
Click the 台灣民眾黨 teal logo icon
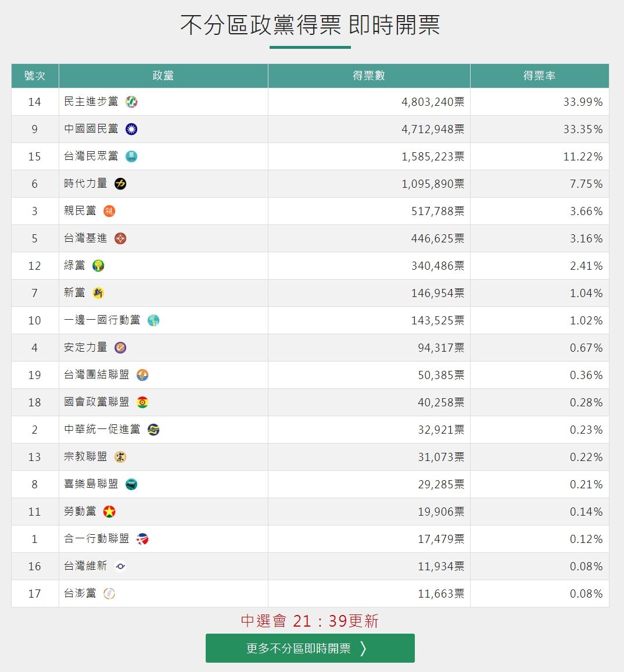[x=131, y=156]
